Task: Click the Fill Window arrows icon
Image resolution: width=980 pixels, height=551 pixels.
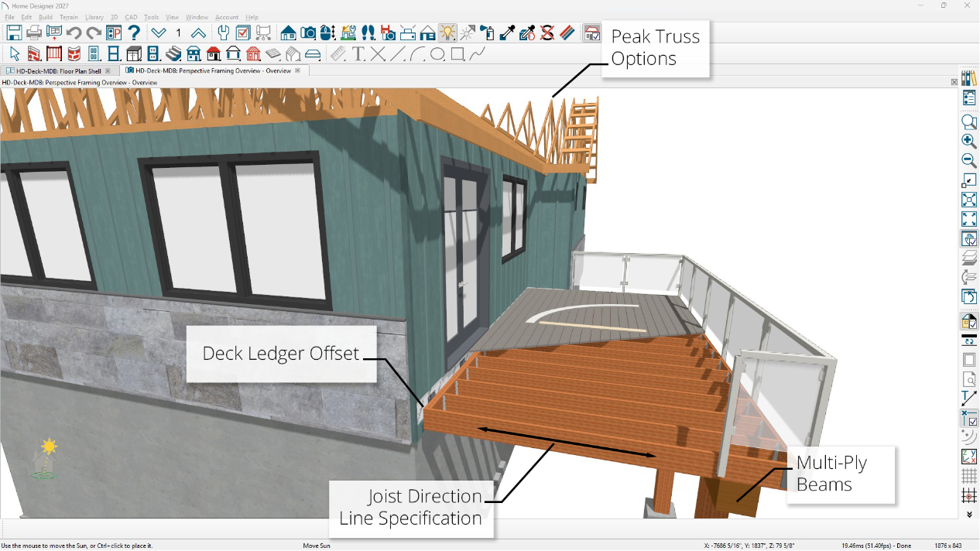Action: (x=968, y=219)
